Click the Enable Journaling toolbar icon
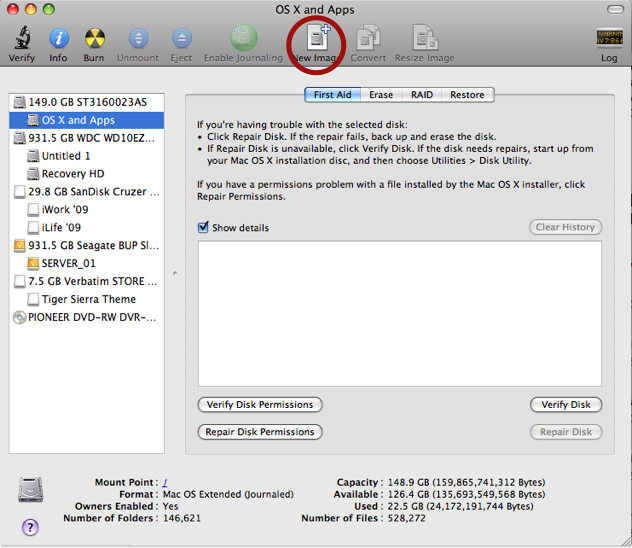The width and height of the screenshot is (632, 548). [243, 38]
